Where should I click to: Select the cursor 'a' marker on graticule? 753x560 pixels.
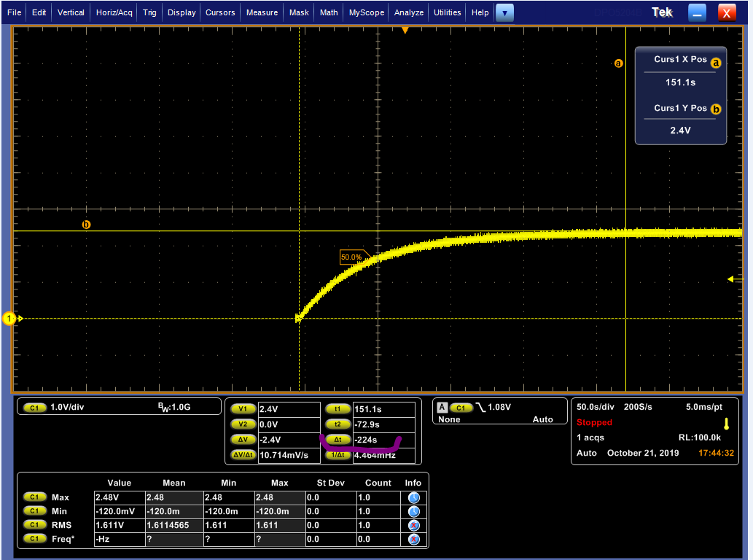point(619,63)
